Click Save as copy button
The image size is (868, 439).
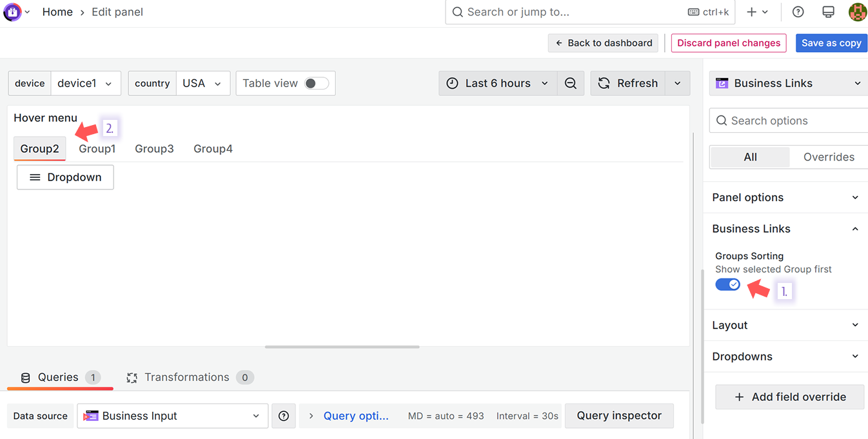831,43
